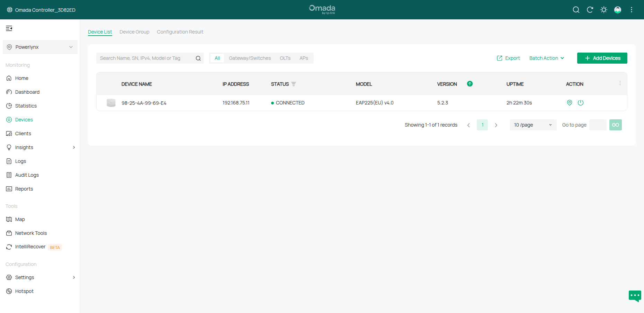The image size is (644, 313).
Task: Open global search in top bar
Action: point(576,10)
